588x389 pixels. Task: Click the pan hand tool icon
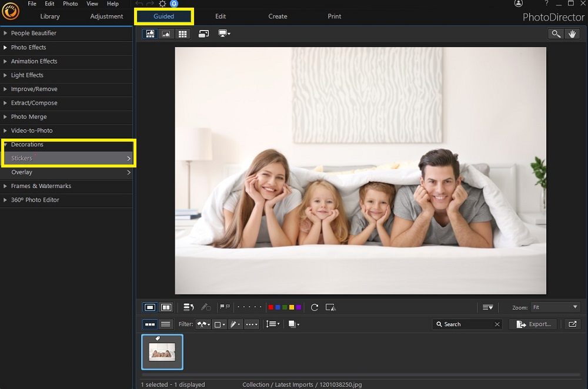[x=572, y=33]
